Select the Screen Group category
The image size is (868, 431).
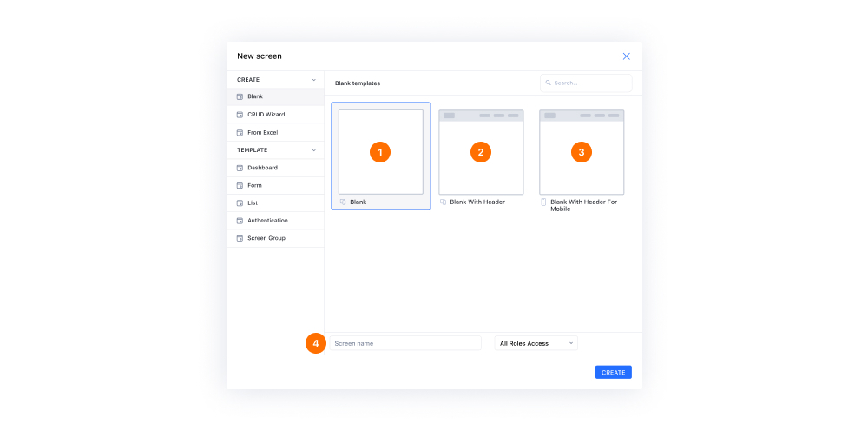[x=275, y=238]
